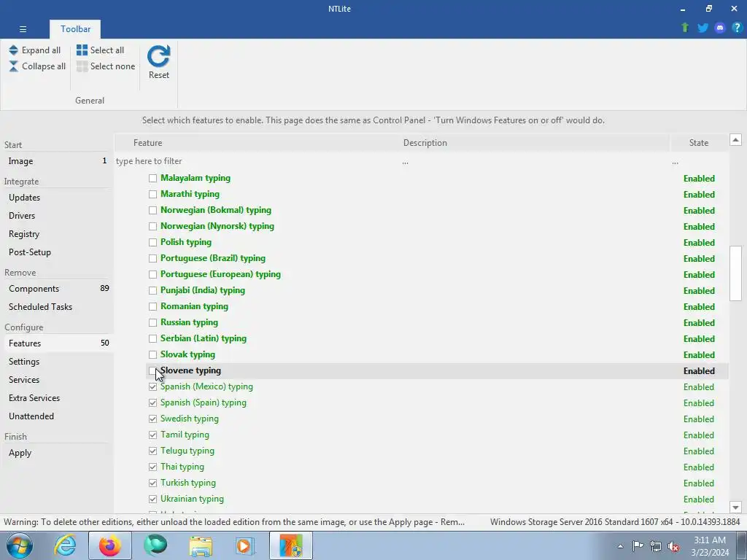The image size is (747, 560).
Task: Click Enabled state of Tamil typing
Action: tap(699, 435)
